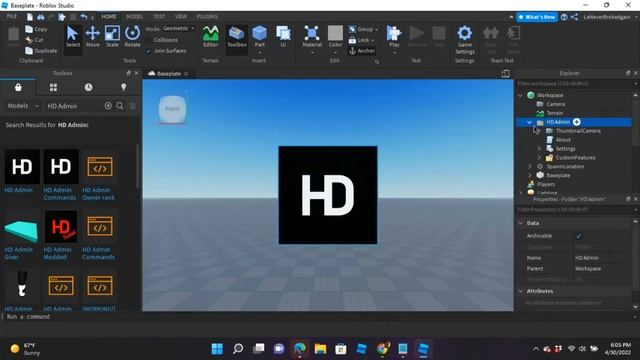Open the Color picker swatch

tap(336, 33)
